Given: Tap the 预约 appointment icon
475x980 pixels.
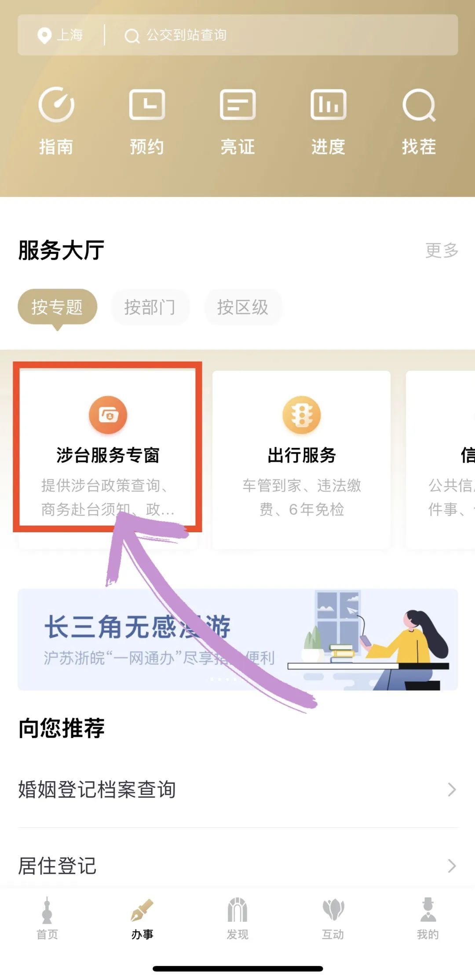Looking at the screenshot, I should pyautogui.click(x=147, y=105).
